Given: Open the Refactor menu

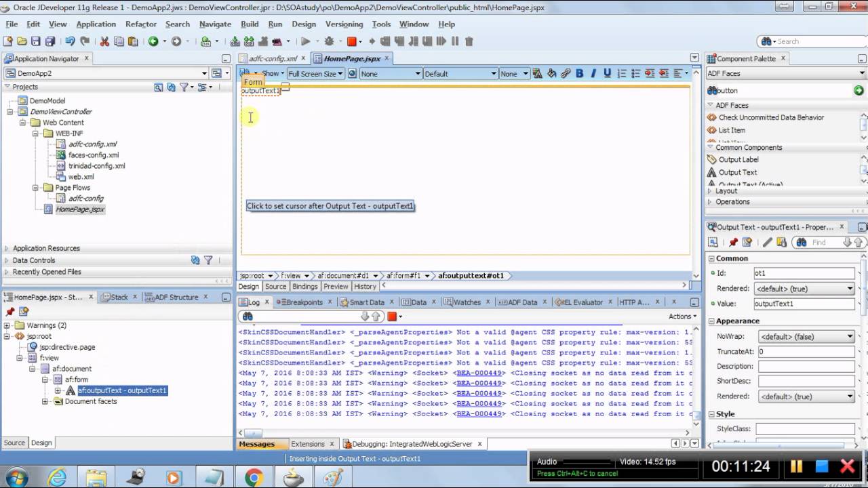Looking at the screenshot, I should pos(141,24).
